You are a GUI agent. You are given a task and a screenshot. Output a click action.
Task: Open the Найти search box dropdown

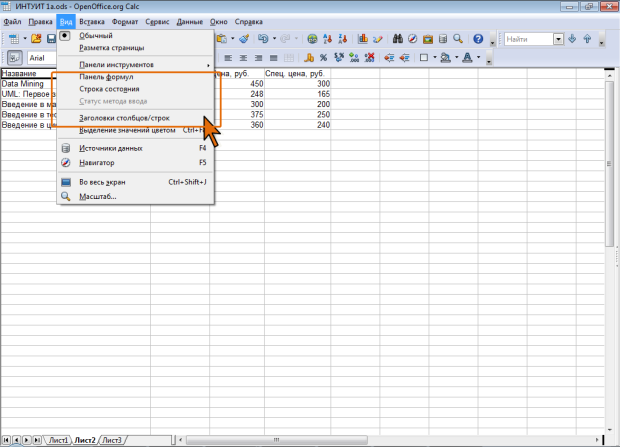[559, 39]
